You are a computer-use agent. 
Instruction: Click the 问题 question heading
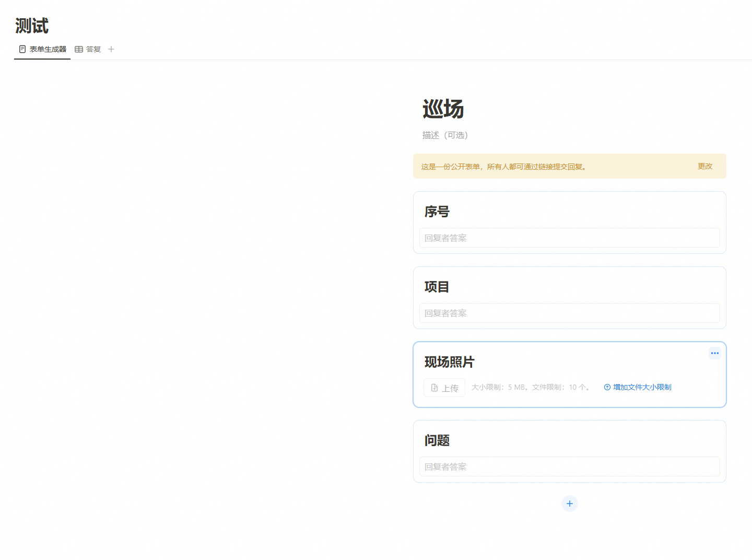pos(437,440)
